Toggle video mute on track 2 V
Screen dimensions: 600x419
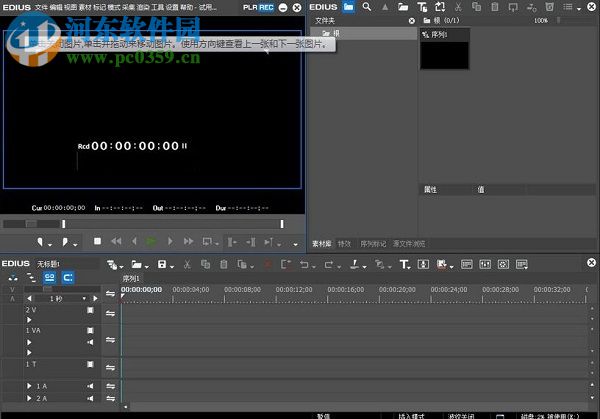click(x=90, y=310)
